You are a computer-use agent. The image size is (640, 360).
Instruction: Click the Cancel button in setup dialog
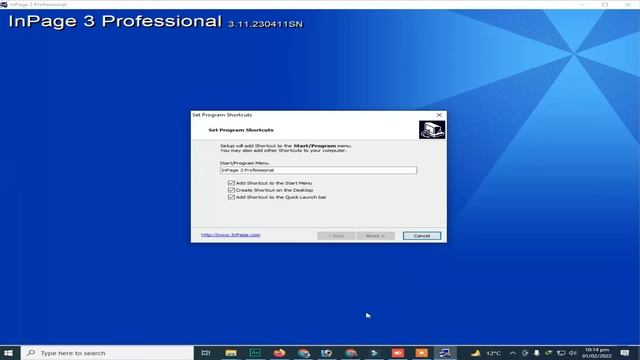[422, 236]
